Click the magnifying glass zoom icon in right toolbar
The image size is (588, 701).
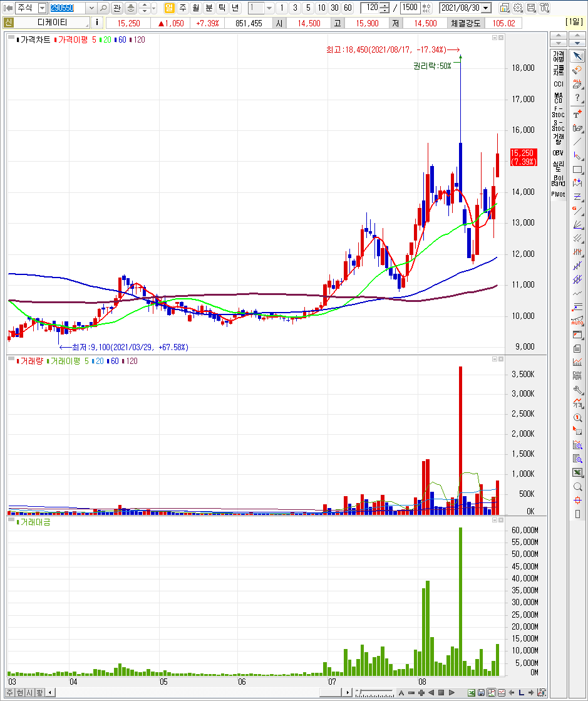click(578, 487)
